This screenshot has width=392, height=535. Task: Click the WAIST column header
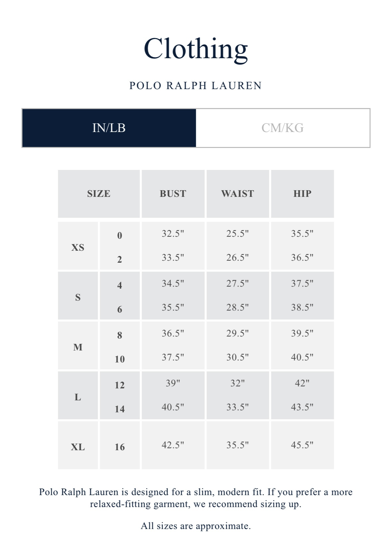tap(237, 193)
